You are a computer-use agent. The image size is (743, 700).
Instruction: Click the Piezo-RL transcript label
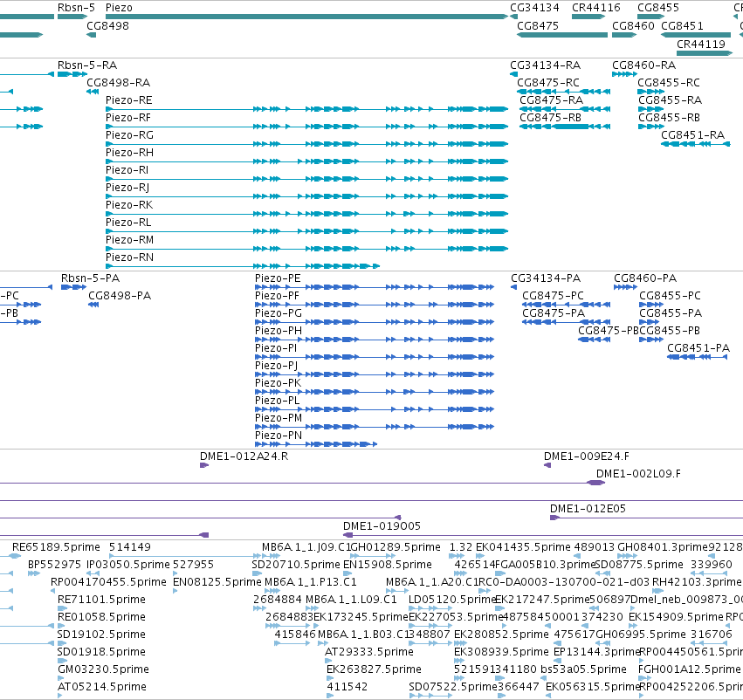click(128, 222)
